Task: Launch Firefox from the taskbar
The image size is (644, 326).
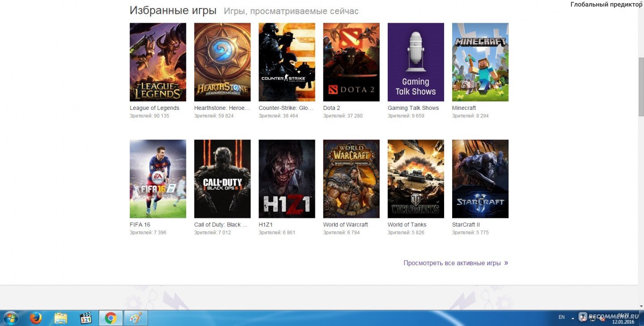Action: tap(36, 318)
